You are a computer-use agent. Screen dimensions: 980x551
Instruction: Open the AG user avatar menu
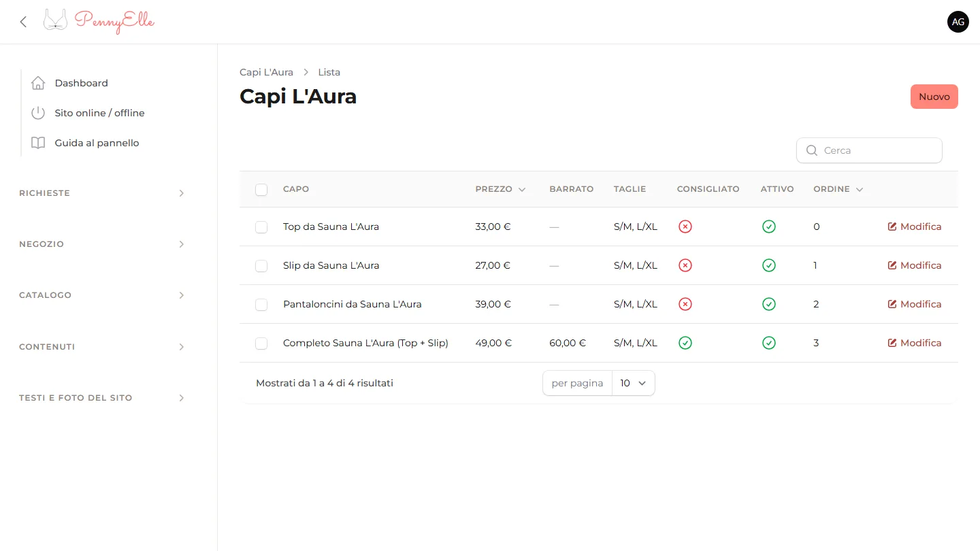[x=958, y=22]
